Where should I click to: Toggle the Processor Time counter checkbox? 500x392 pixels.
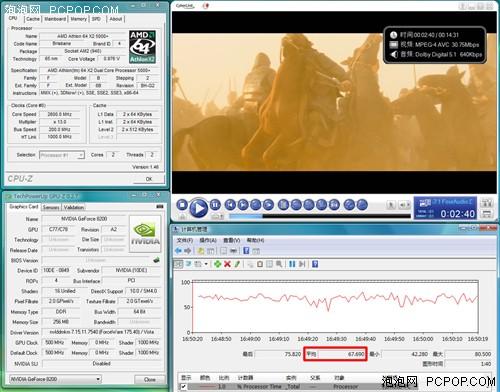[x=183, y=387]
